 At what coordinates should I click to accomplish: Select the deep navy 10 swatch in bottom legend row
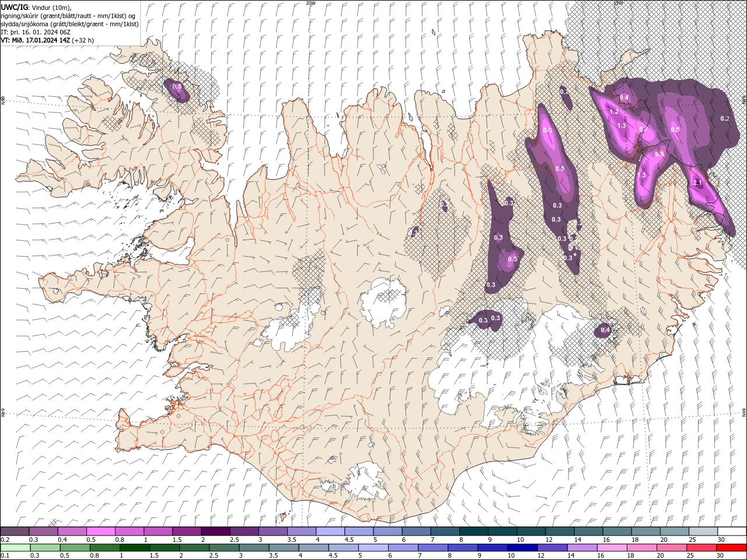(x=522, y=548)
